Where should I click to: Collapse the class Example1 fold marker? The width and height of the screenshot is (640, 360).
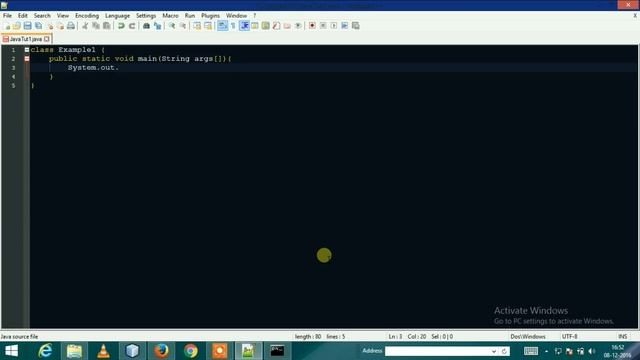point(27,50)
